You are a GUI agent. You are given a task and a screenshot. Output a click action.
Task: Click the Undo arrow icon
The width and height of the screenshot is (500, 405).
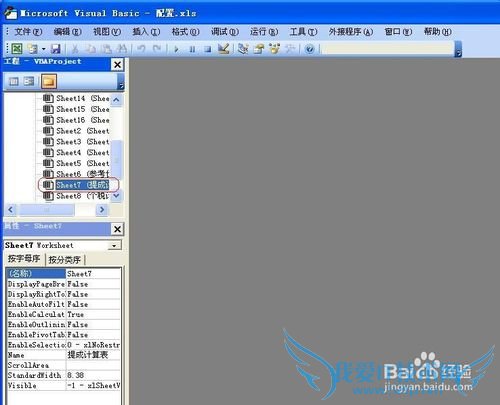pos(141,49)
